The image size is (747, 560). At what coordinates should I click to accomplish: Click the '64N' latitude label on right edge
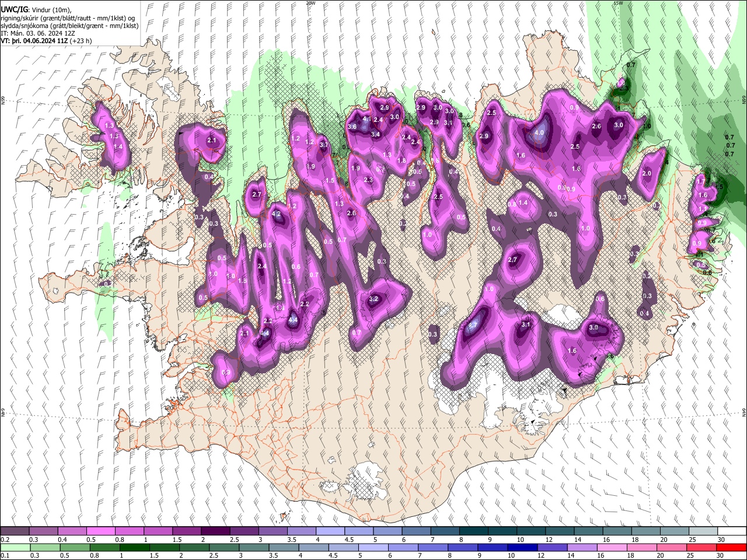point(744,412)
